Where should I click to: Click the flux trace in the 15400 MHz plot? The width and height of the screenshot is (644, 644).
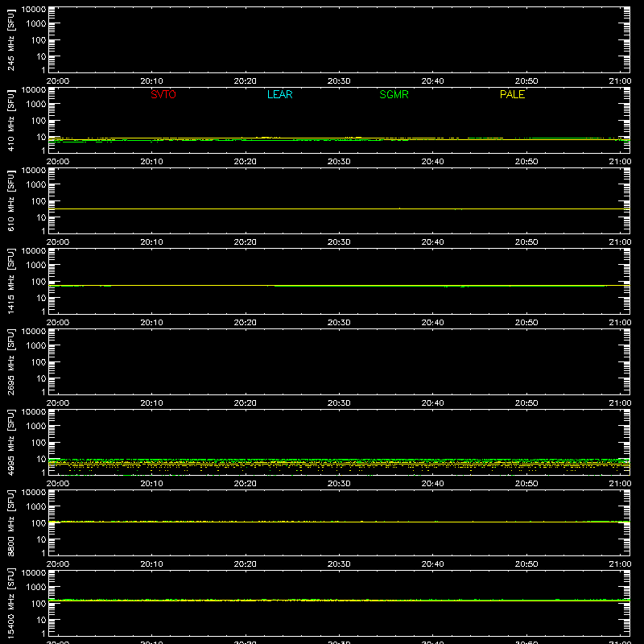coord(339,601)
